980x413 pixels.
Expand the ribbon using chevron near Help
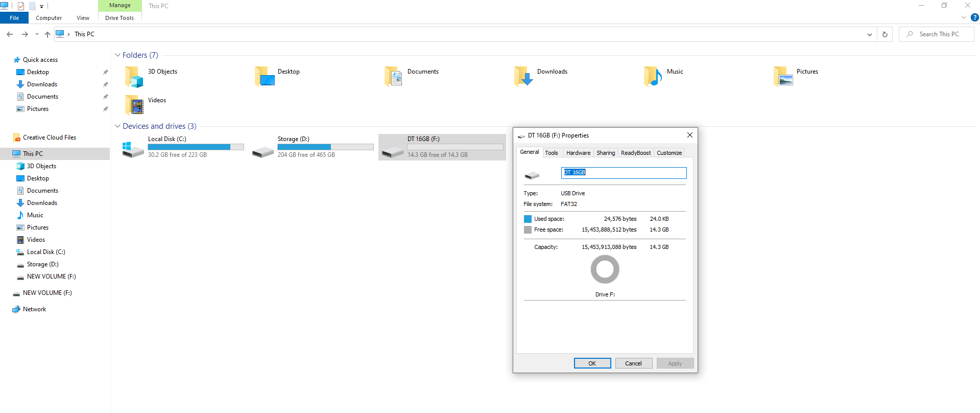point(964,17)
